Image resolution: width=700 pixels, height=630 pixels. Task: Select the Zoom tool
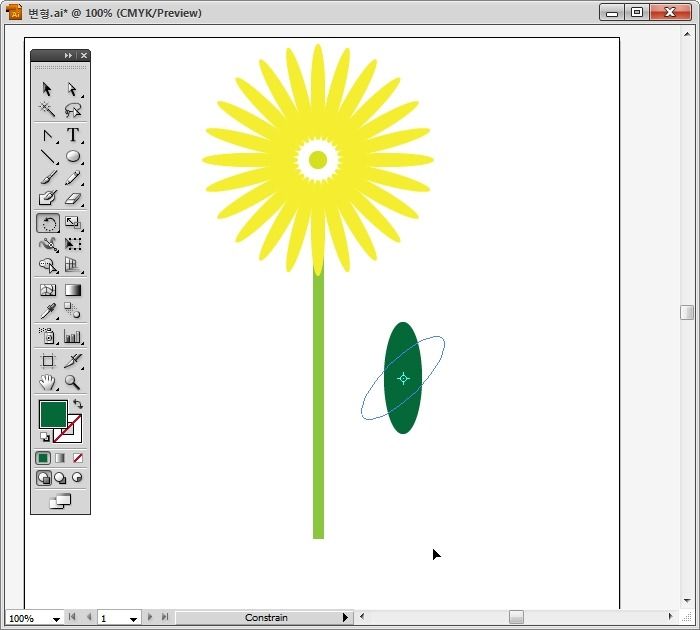pyautogui.click(x=72, y=382)
